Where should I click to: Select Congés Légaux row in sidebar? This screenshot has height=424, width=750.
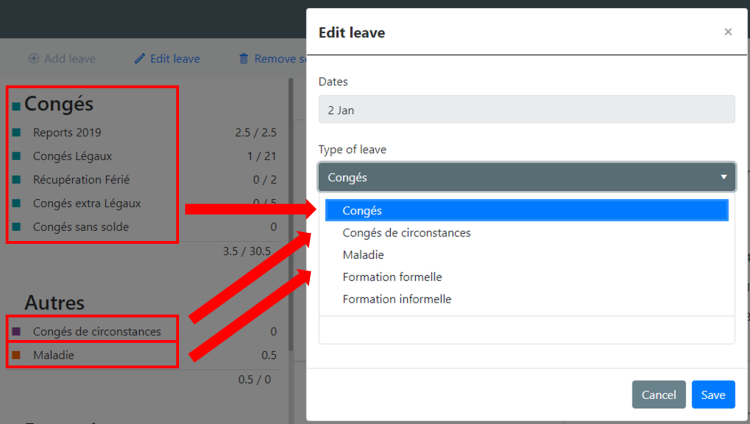tap(143, 156)
